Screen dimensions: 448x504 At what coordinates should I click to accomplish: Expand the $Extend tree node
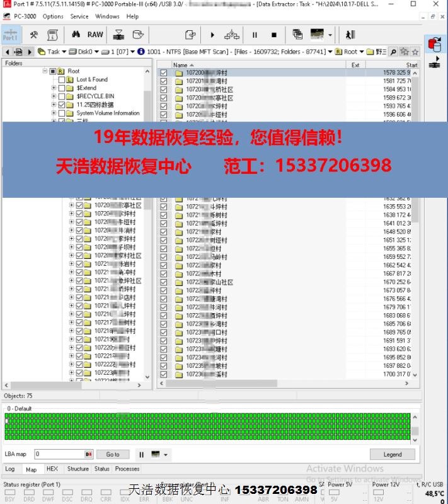[x=54, y=88]
